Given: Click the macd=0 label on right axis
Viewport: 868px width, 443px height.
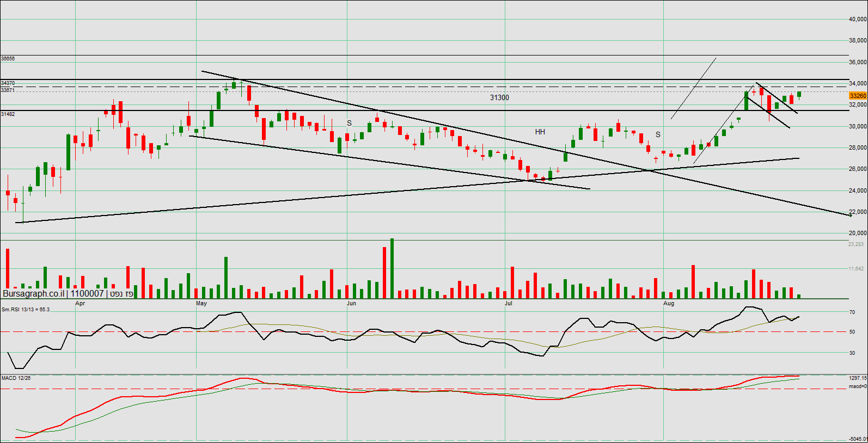Looking at the screenshot, I should click(858, 386).
